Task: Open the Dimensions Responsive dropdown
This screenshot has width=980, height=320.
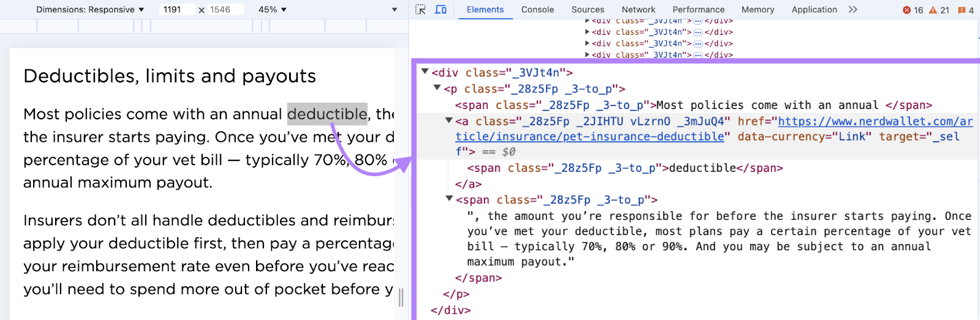Action: (x=90, y=9)
